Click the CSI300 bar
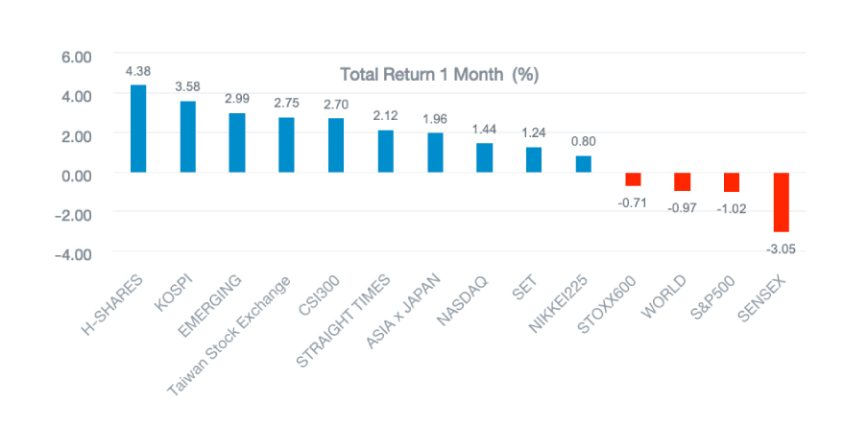Image resolution: width=868 pixels, height=426 pixels. point(336,146)
